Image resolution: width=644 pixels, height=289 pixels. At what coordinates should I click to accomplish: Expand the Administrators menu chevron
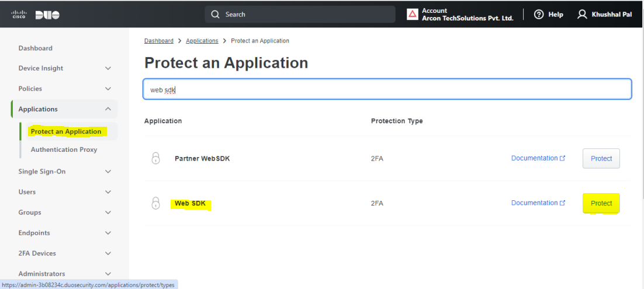click(x=108, y=273)
